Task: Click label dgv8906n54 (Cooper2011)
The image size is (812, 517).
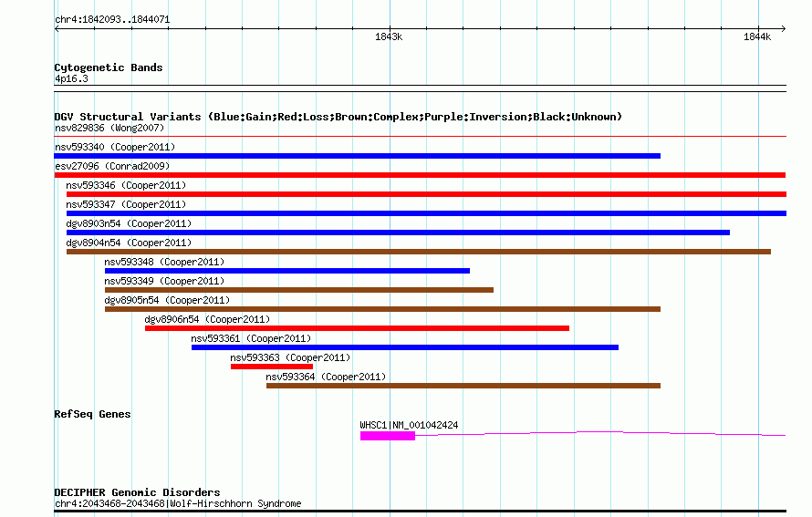Action: 207,319
